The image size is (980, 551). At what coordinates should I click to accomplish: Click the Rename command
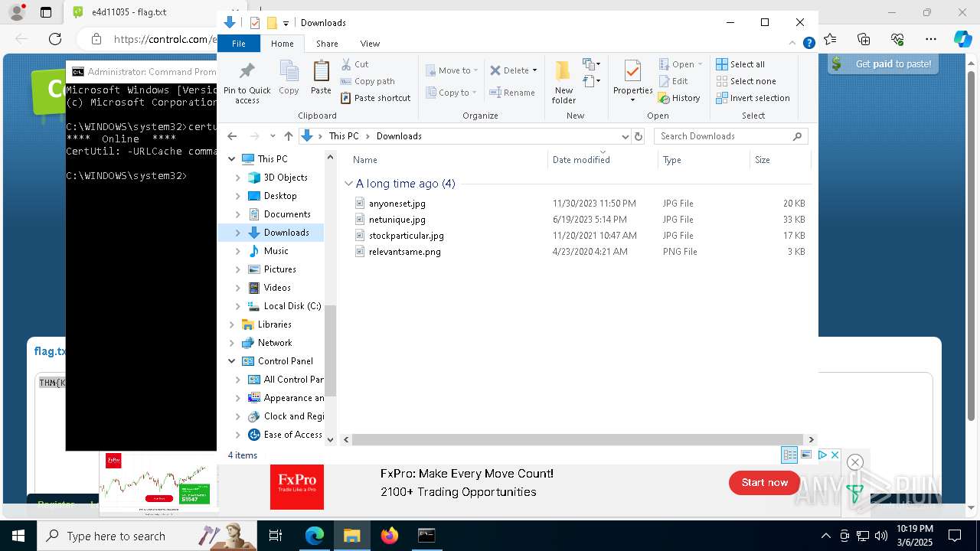coord(513,93)
